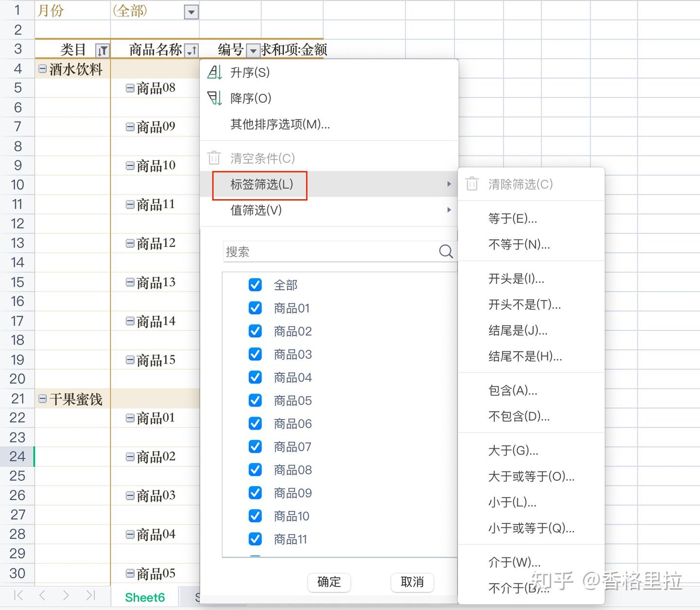Go to first sheet navigation arrow
This screenshot has height=610, width=700.
(x=18, y=595)
